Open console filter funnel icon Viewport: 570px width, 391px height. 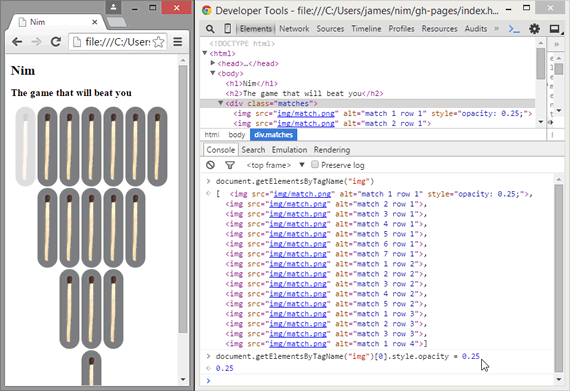[x=230, y=165]
